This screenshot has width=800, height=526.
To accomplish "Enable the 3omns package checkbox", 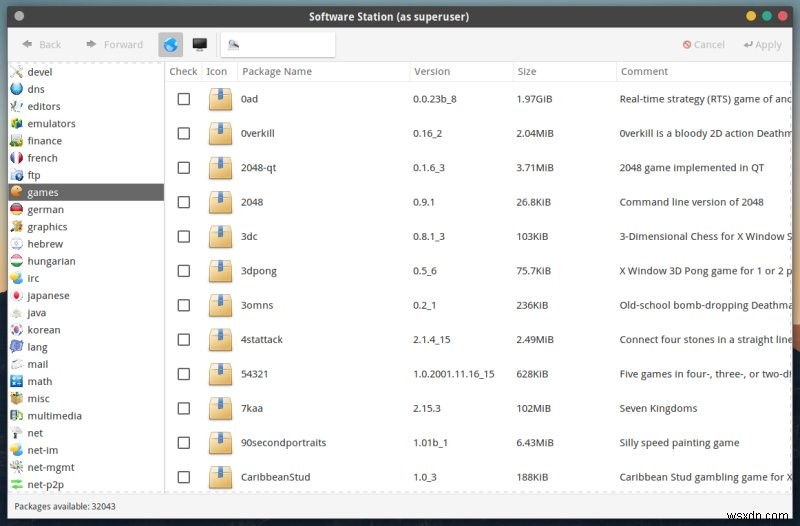I will [x=184, y=305].
